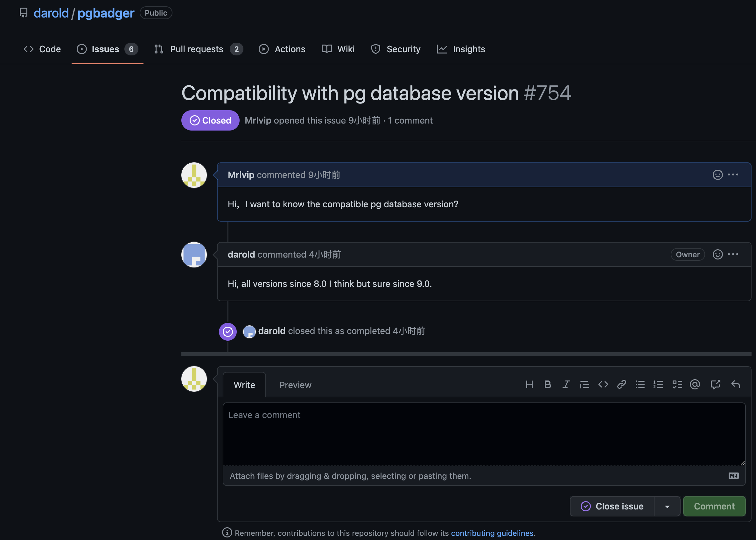
Task: Mention a user with @ icon
Action: coord(695,385)
